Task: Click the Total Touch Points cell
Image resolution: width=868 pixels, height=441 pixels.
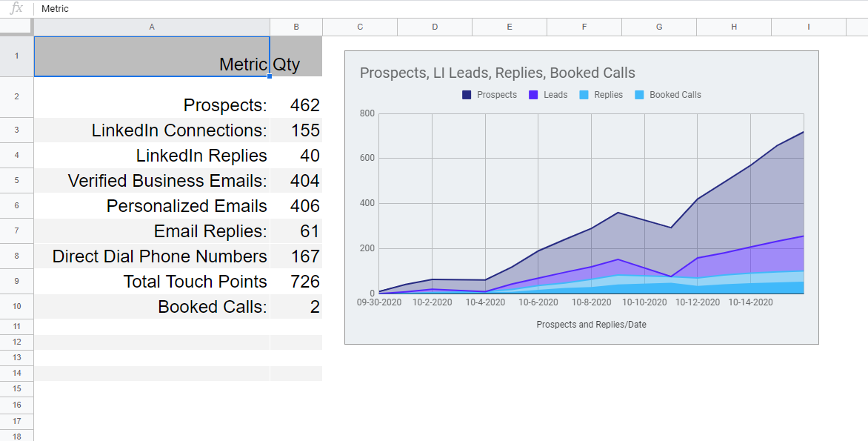Action: click(x=152, y=281)
